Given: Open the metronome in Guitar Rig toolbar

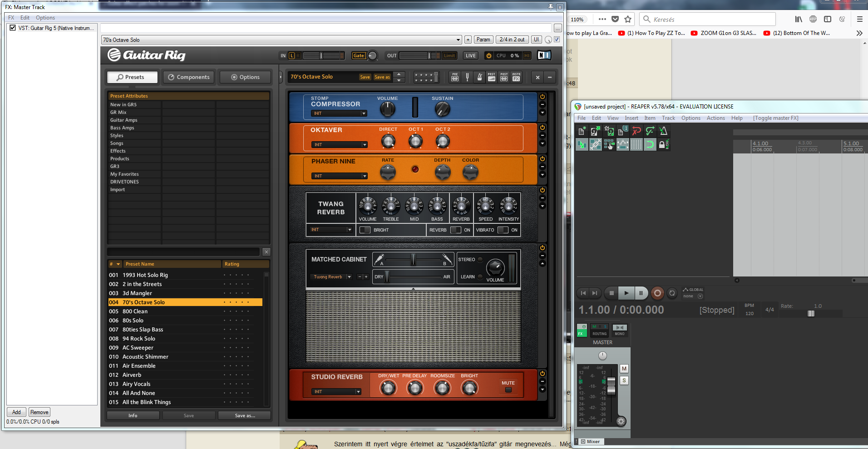Looking at the screenshot, I should pyautogui.click(x=479, y=77).
